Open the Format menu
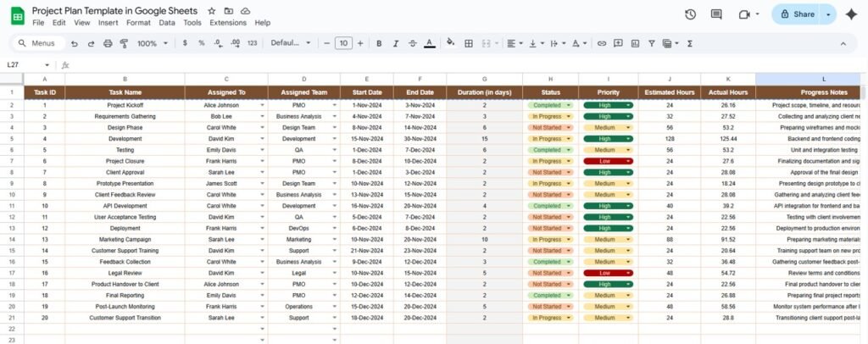Viewport: 868px width, 344px height. point(138,23)
